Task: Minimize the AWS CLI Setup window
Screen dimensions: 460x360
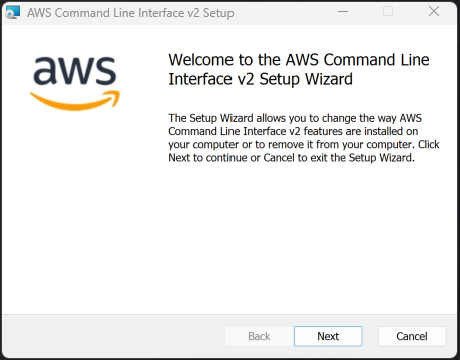Action: [x=343, y=12]
